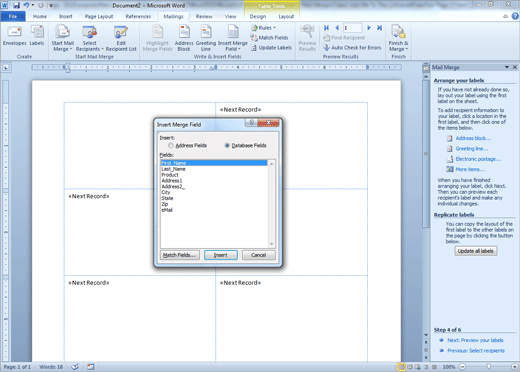520x372 pixels.
Task: Expand the Rules dropdown
Action: click(x=264, y=28)
